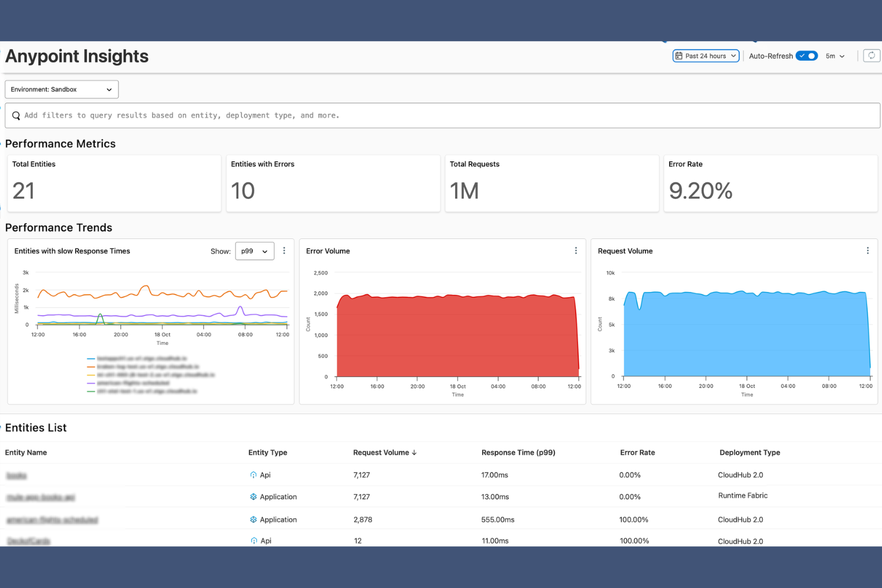Turn off the Auto-Refresh toggle
Image resolution: width=882 pixels, height=588 pixels.
pos(807,56)
